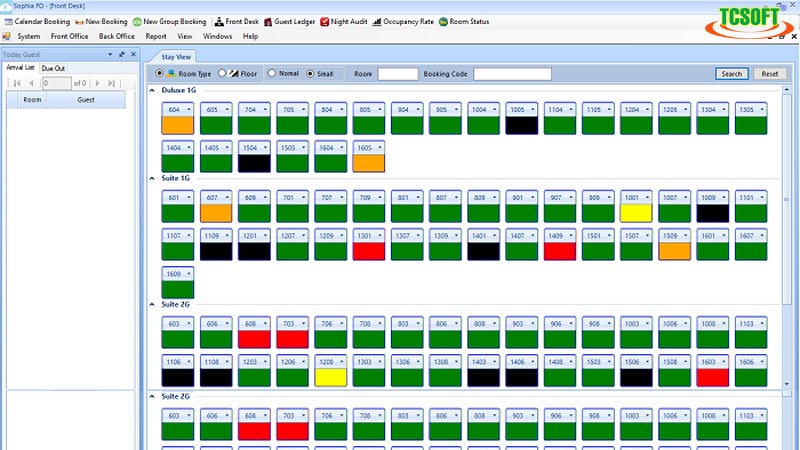800x450 pixels.
Task: Choose the Small tile size
Action: coord(310,73)
